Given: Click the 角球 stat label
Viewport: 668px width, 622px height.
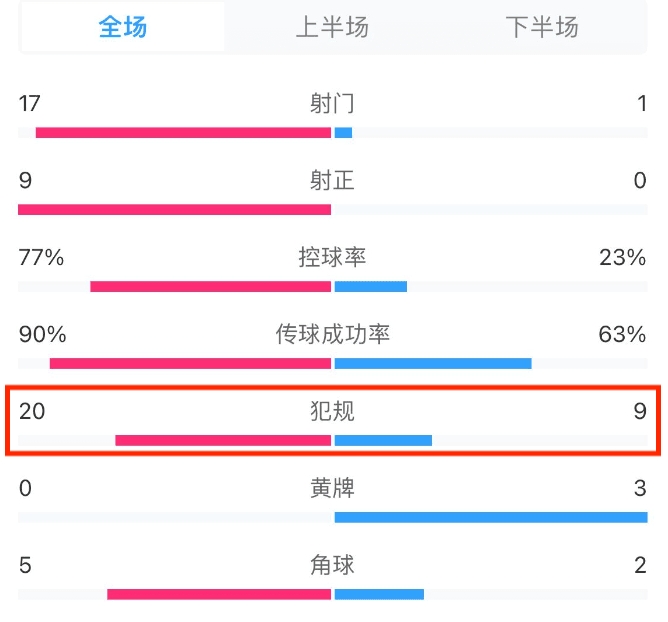Looking at the screenshot, I should 332,565.
